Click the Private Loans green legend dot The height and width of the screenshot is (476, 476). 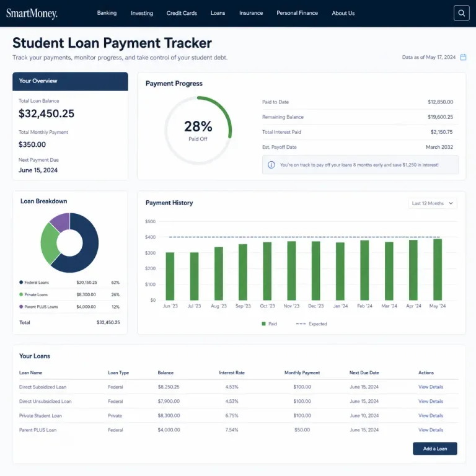[21, 294]
